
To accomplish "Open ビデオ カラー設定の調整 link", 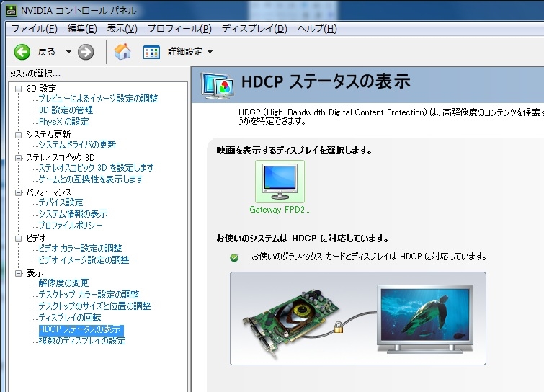I will click(80, 249).
